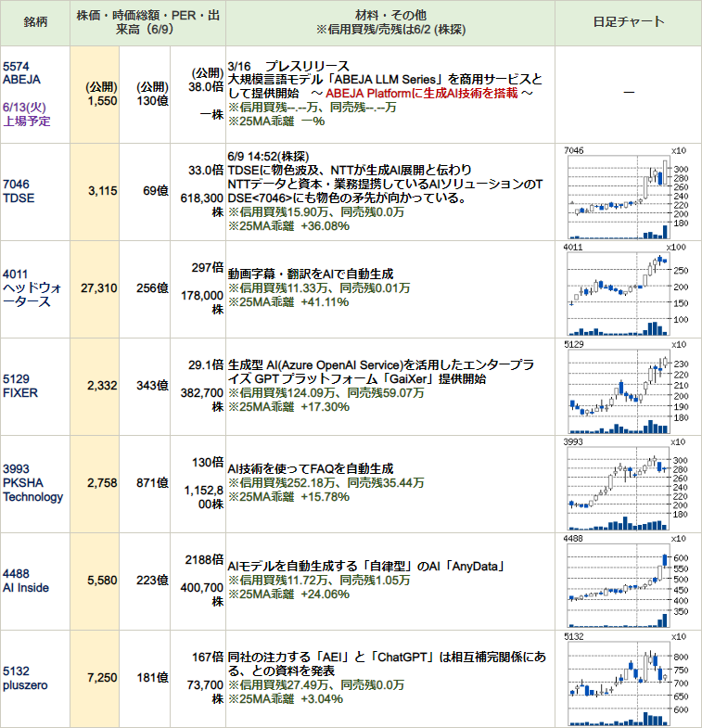Select AI Inside PER 2188倍
702x728 pixels.
pyautogui.click(x=204, y=560)
